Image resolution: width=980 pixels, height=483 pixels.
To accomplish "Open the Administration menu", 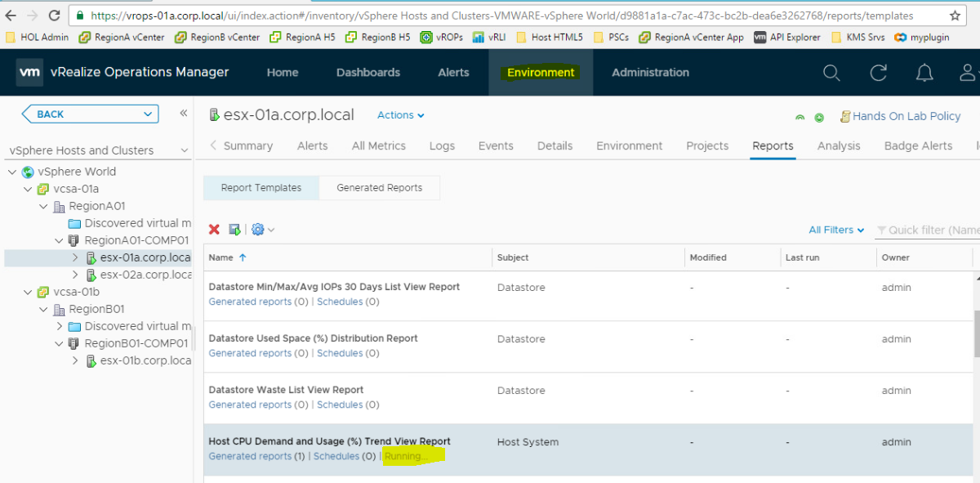I will coord(650,72).
